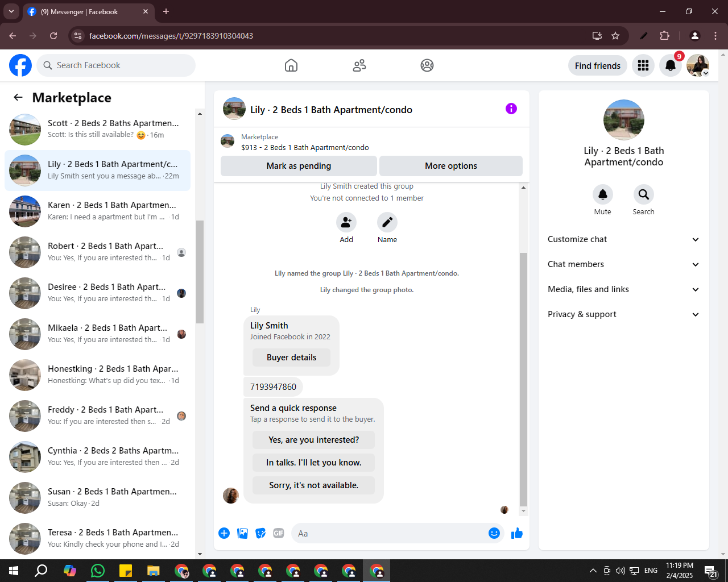
Task: Open browser Extensions puzzle icon
Action: 664,36
